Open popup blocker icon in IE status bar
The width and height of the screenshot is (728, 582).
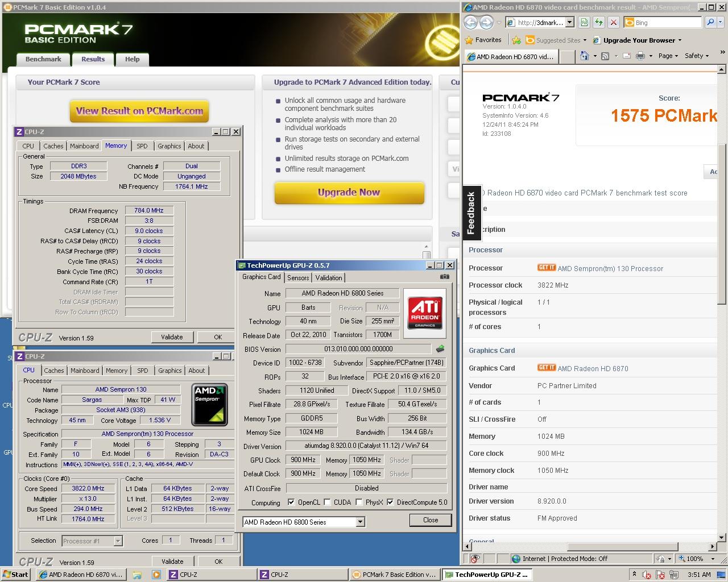(475, 559)
